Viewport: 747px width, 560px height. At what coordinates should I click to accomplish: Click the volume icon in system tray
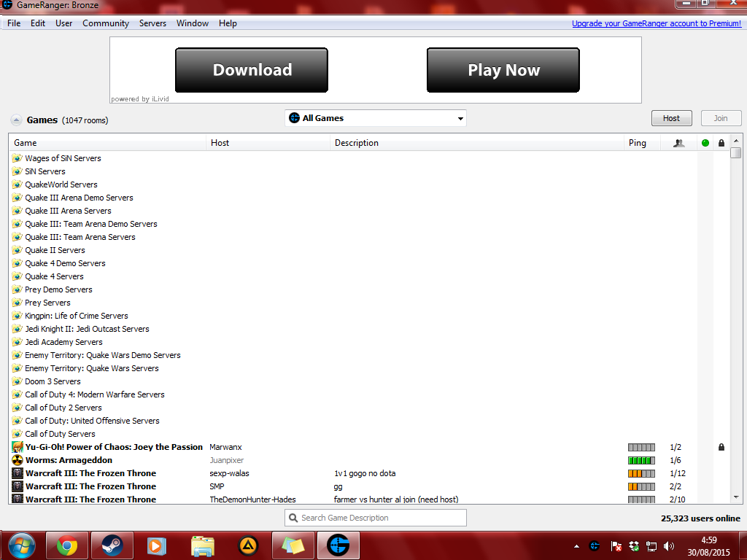(669, 546)
